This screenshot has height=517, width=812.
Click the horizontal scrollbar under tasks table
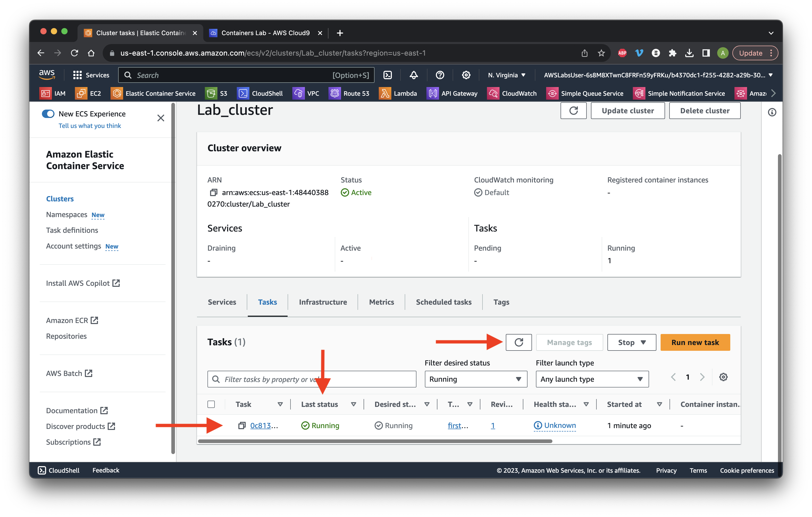pyautogui.click(x=375, y=441)
